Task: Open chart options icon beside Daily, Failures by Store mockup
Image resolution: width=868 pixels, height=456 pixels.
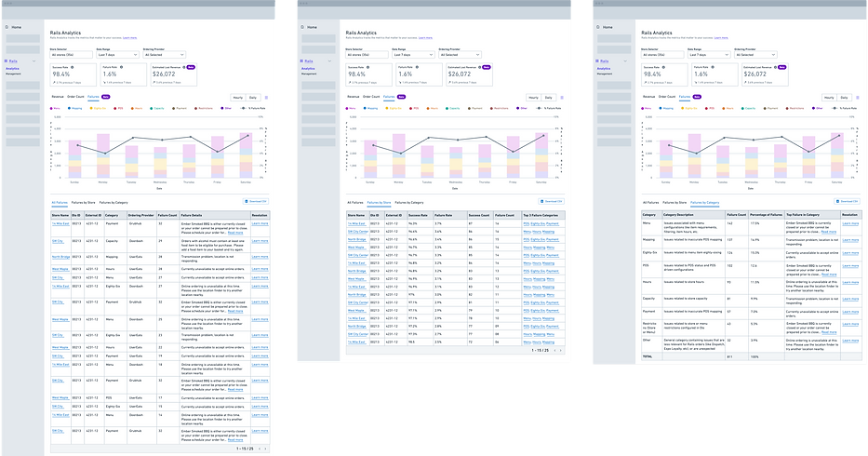Action: coord(562,98)
